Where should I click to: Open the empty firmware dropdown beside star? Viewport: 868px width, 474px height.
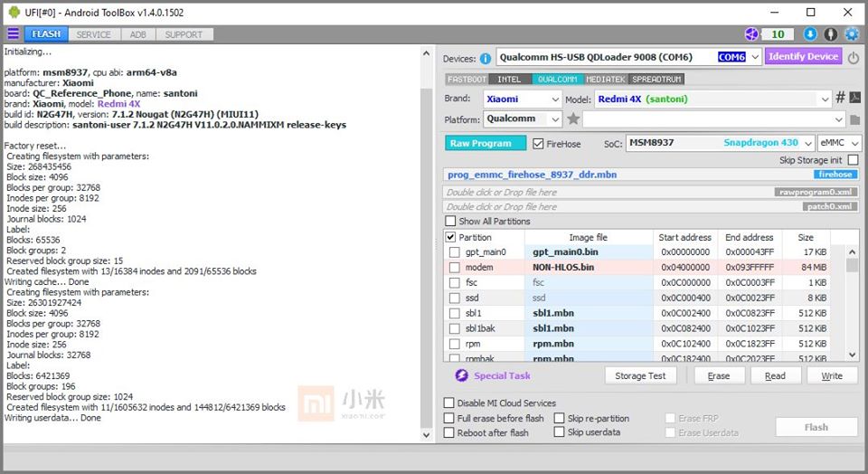pos(713,119)
